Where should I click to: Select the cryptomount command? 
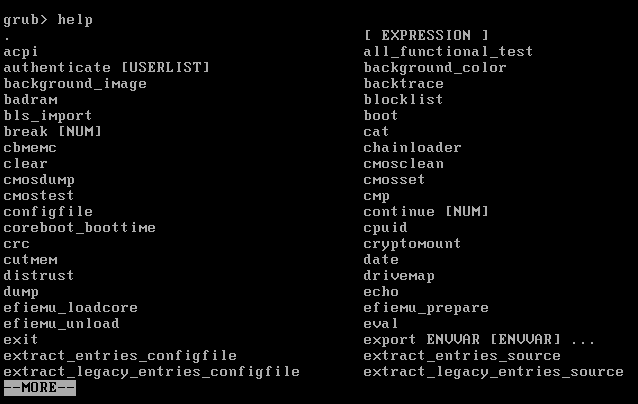click(x=412, y=244)
